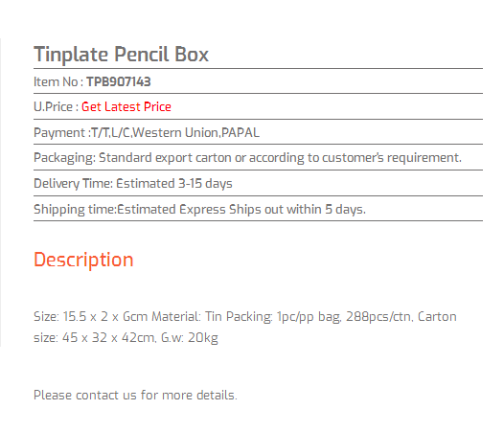Click the item number TPB907143
Viewport: 504px width, 432px height.
pos(119,82)
